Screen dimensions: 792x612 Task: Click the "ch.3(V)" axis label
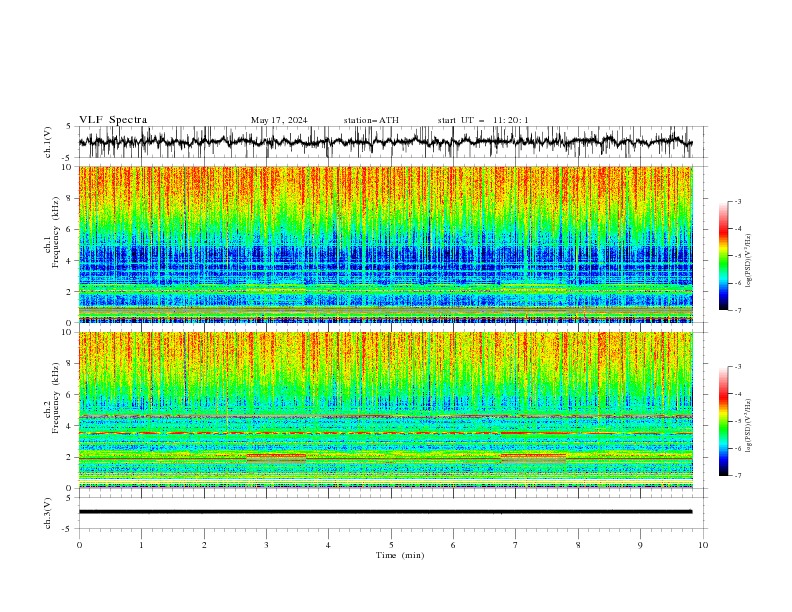click(x=48, y=513)
